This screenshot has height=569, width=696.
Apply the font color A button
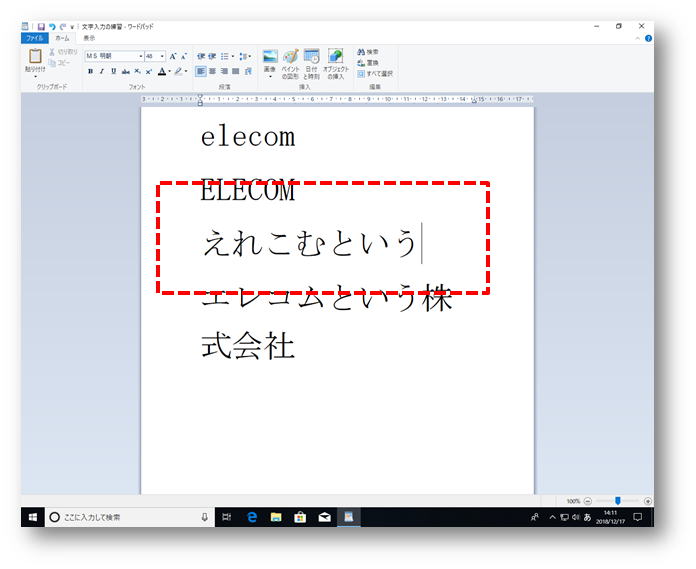[162, 71]
